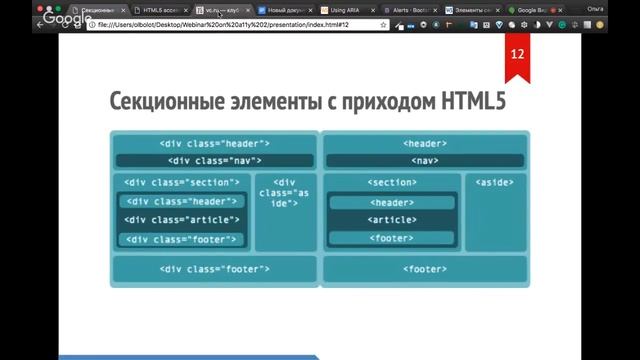Click the gear-shaped extension icon
This screenshot has width=640, height=360.
pyautogui.click(x=524, y=25)
